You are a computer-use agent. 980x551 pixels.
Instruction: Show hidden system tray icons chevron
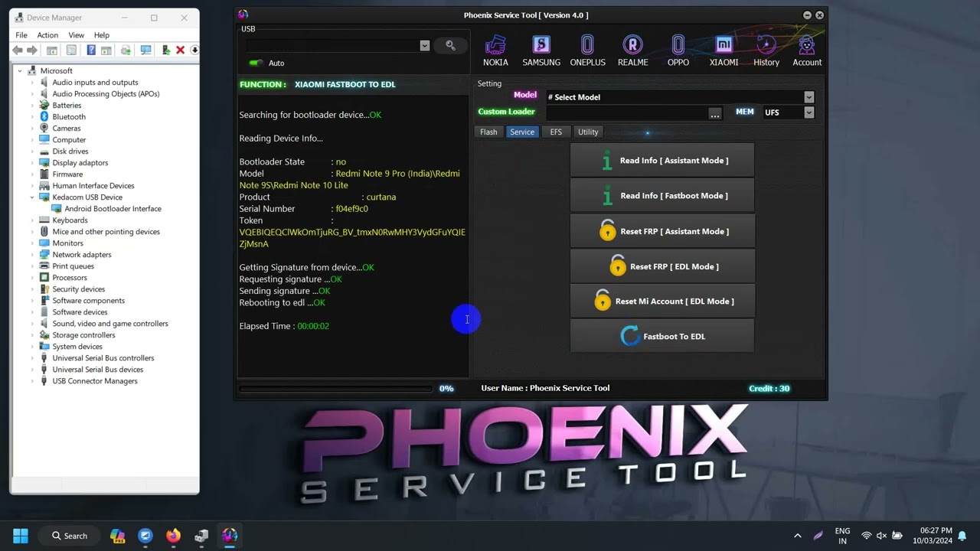tap(798, 536)
